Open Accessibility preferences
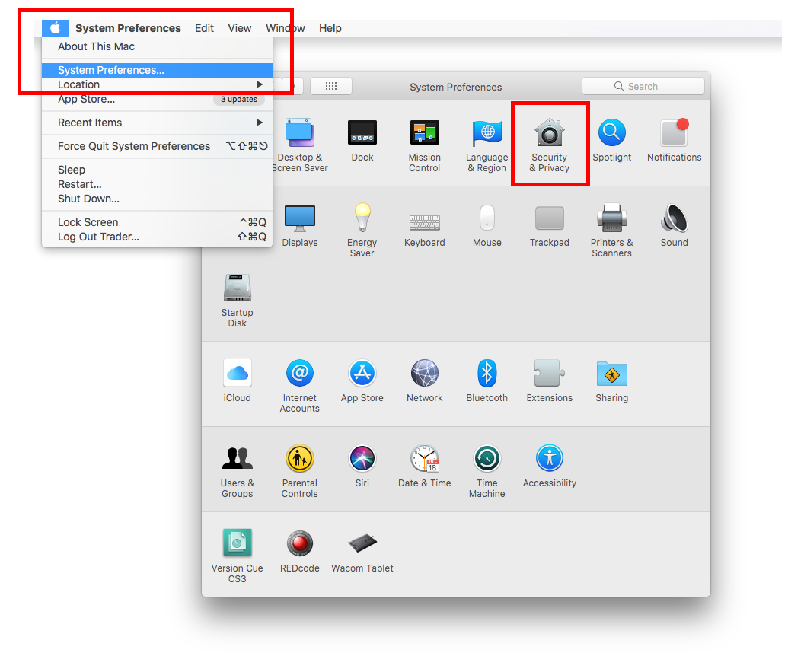The height and width of the screenshot is (672, 804). [550, 466]
